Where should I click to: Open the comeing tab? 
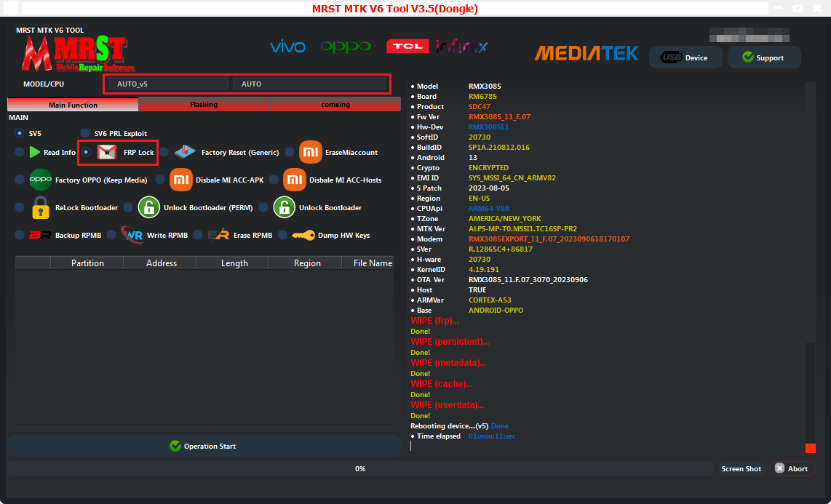[x=335, y=104]
